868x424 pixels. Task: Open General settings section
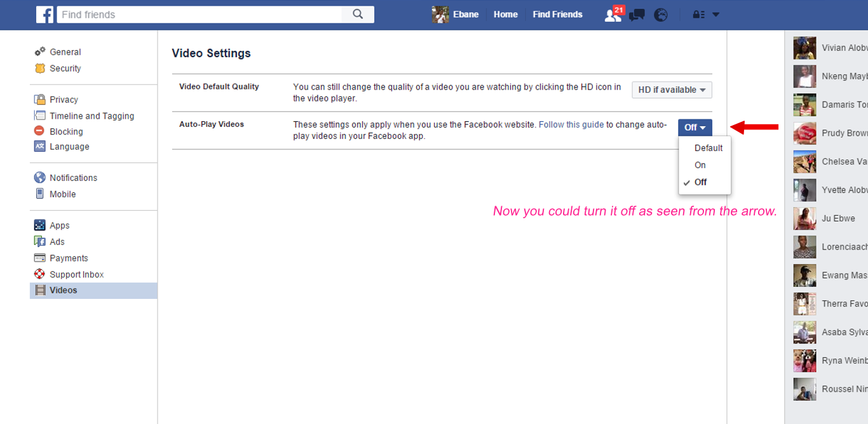tap(65, 52)
